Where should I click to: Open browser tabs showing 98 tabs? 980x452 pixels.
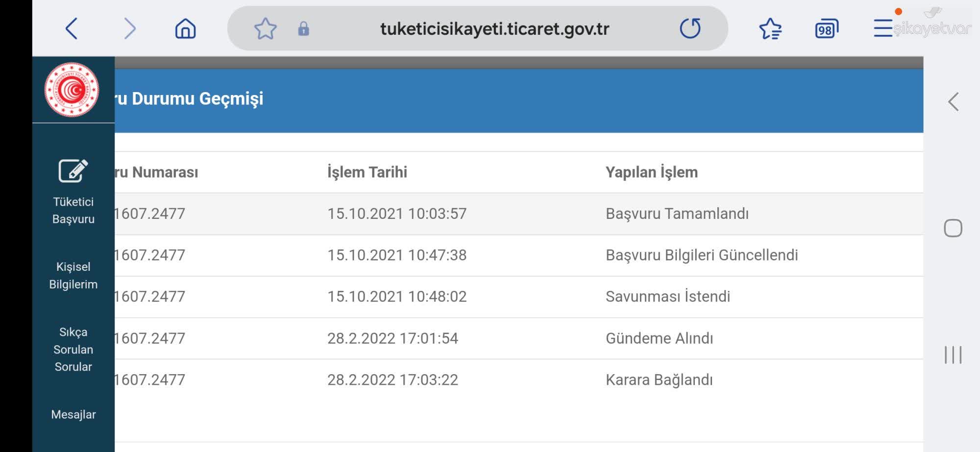click(826, 28)
